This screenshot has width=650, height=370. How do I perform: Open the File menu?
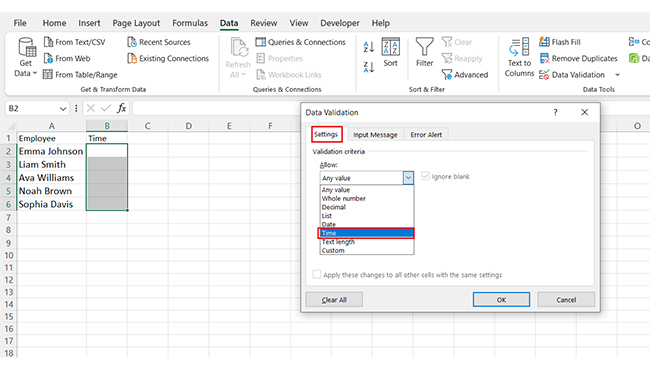[20, 23]
